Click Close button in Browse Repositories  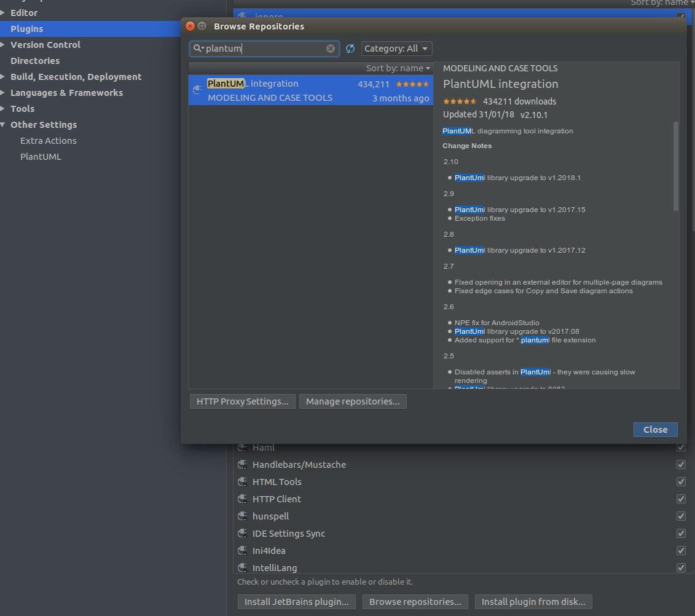click(x=655, y=430)
